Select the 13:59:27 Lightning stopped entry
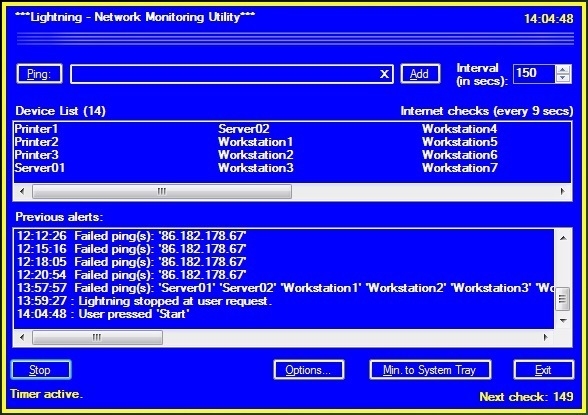Image resolution: width=588 pixels, height=415 pixels. pyautogui.click(x=144, y=301)
